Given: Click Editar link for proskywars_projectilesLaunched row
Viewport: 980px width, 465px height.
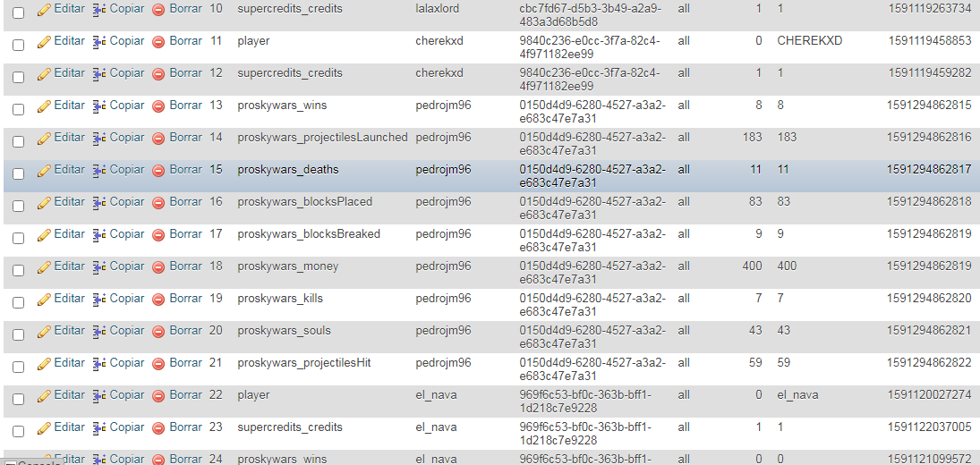Looking at the screenshot, I should 69,138.
